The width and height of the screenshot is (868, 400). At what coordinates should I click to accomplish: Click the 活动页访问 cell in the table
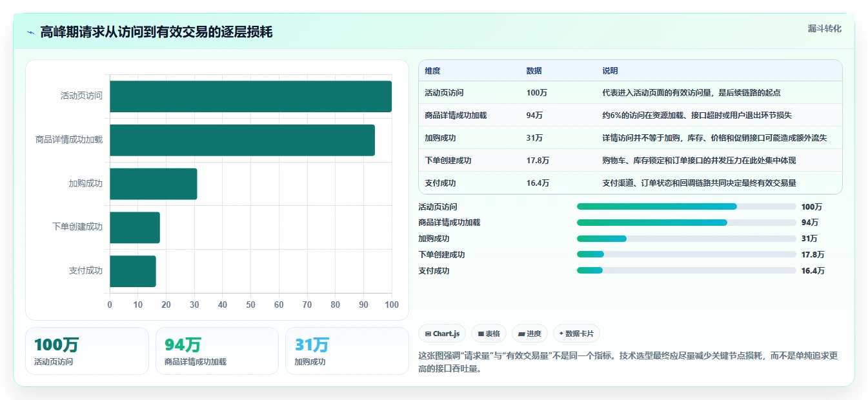pos(444,93)
